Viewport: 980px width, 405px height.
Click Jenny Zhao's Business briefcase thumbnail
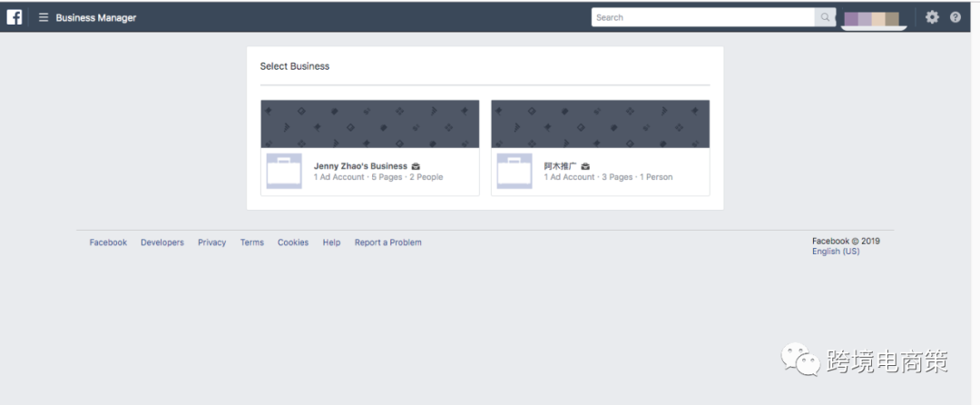point(284,171)
